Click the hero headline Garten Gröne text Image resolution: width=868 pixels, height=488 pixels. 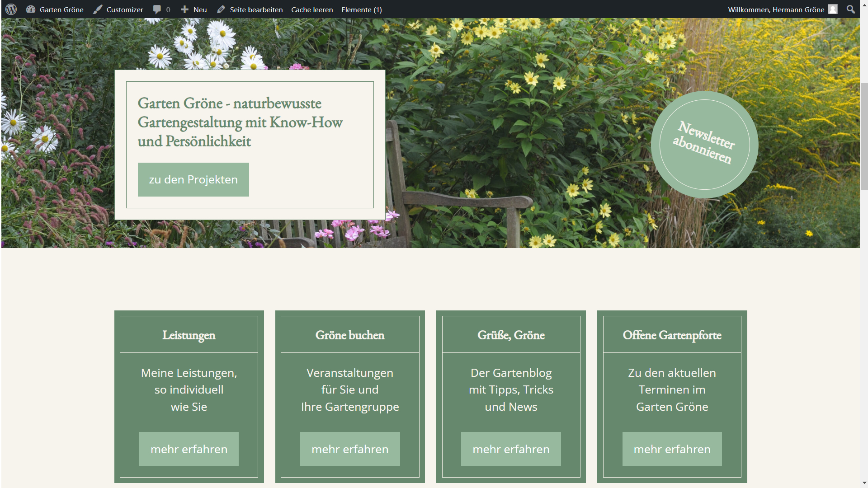(240, 122)
